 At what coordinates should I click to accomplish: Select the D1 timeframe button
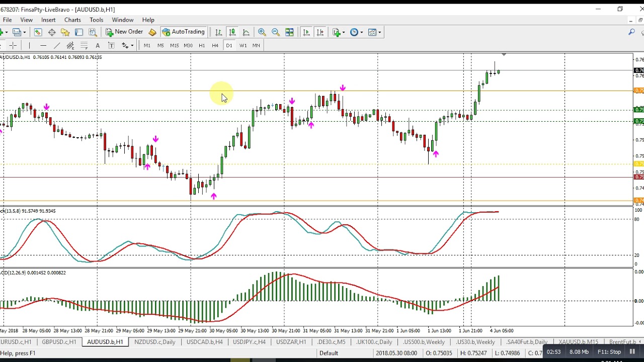click(x=229, y=46)
